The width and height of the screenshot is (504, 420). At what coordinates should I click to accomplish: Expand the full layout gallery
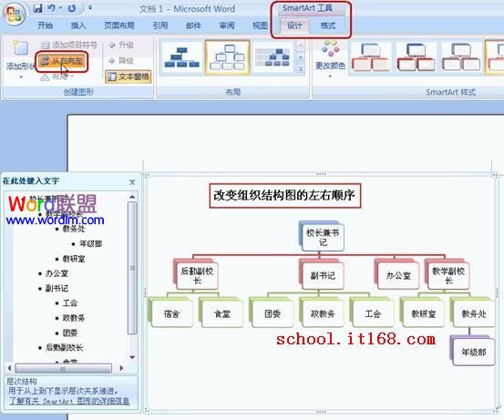[301, 69]
